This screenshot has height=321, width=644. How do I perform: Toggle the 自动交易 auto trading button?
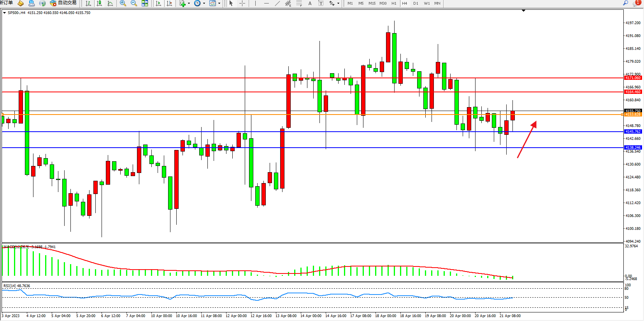tap(63, 3)
